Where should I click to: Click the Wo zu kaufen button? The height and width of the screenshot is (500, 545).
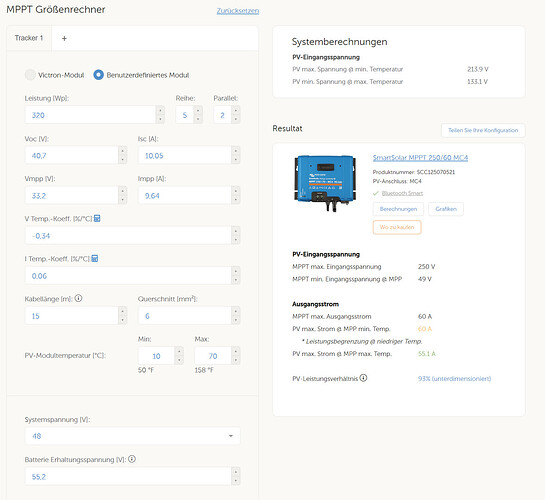[x=397, y=227]
